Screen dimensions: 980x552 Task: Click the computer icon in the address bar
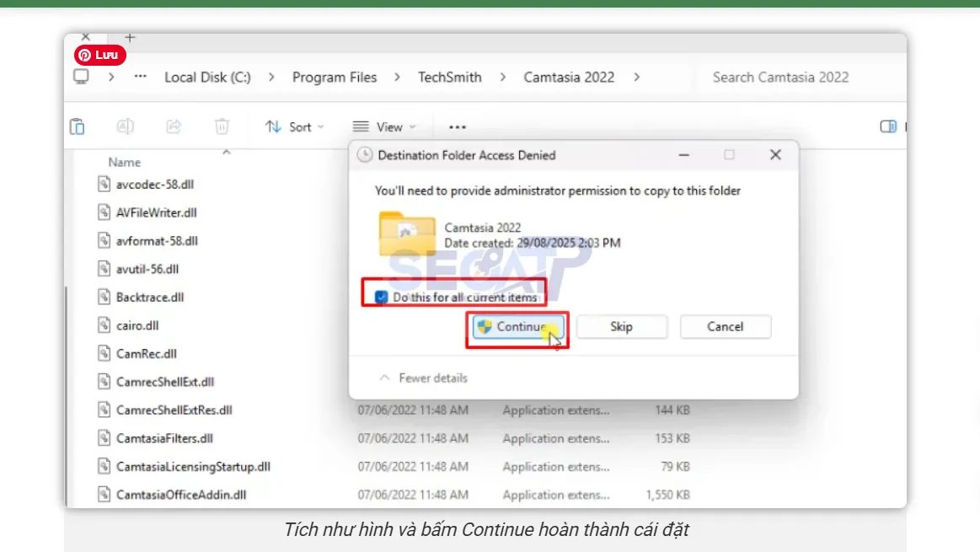tap(80, 77)
